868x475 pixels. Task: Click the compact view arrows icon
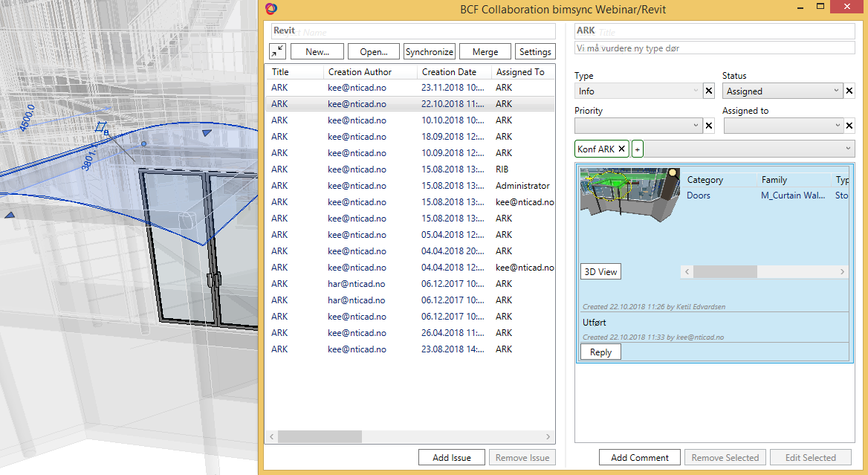276,51
